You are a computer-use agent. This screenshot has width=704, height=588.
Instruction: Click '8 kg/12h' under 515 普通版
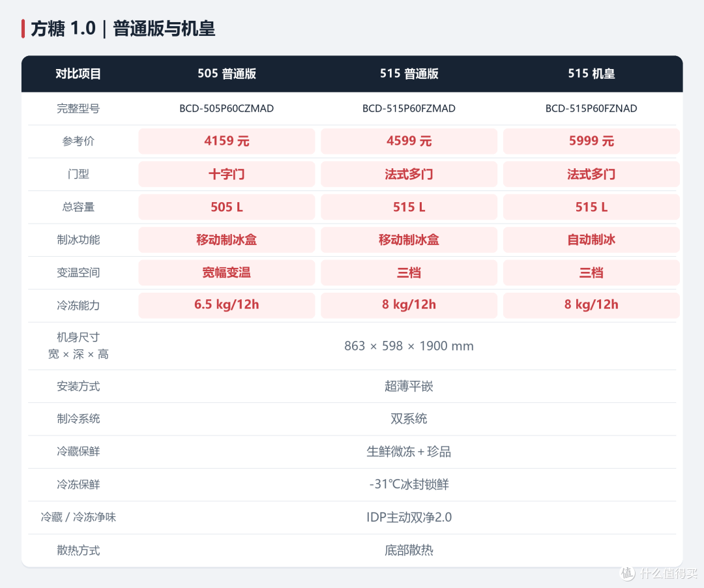point(409,305)
